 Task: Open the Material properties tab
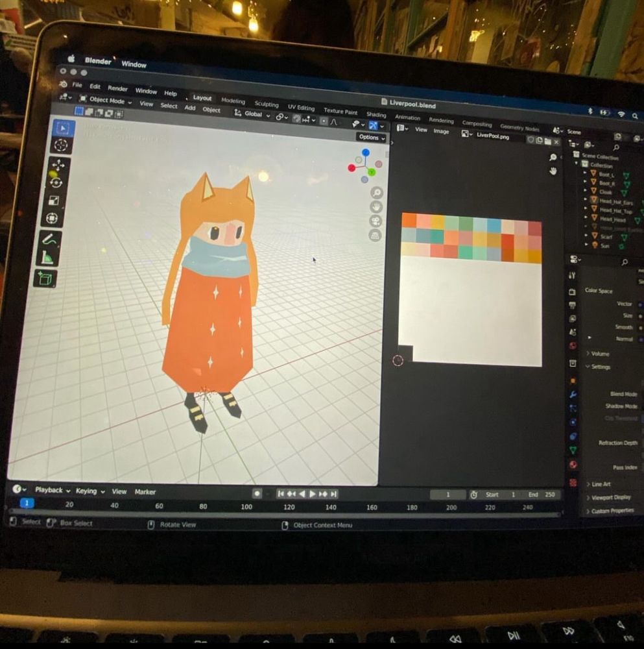pyautogui.click(x=573, y=465)
